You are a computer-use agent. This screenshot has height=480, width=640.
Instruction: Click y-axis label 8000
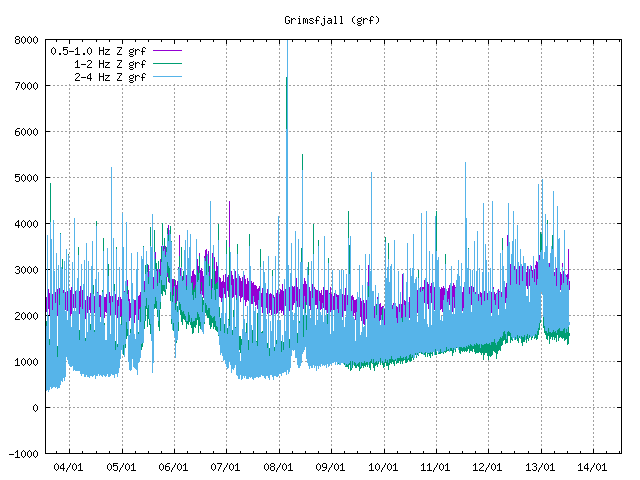click(27, 40)
